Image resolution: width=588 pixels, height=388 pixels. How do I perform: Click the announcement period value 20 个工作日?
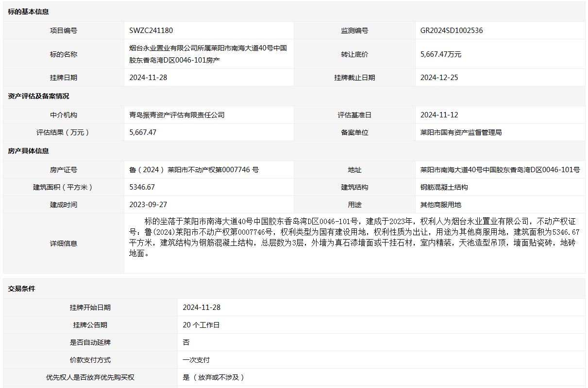tap(201, 325)
